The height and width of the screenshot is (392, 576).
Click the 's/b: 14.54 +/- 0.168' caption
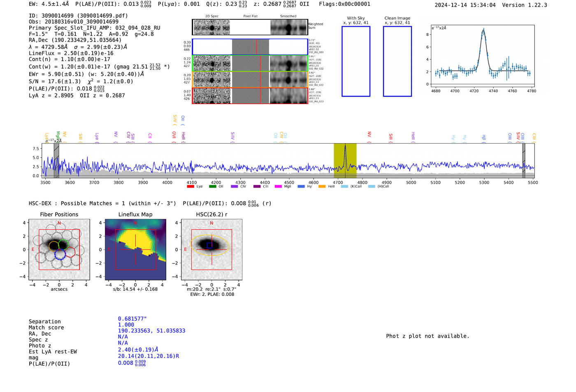pos(135,289)
